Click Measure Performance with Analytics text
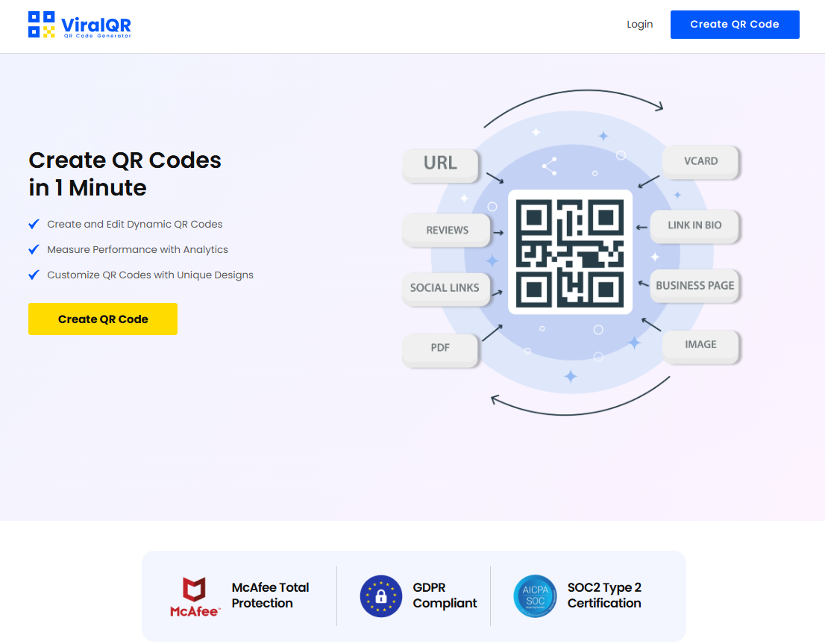 (x=137, y=249)
